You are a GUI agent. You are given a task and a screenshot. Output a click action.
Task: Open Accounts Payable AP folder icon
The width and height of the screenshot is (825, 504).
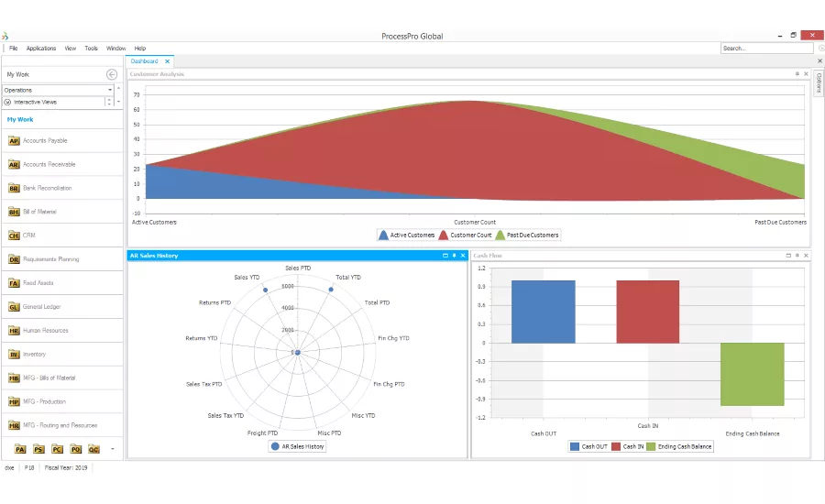point(14,141)
